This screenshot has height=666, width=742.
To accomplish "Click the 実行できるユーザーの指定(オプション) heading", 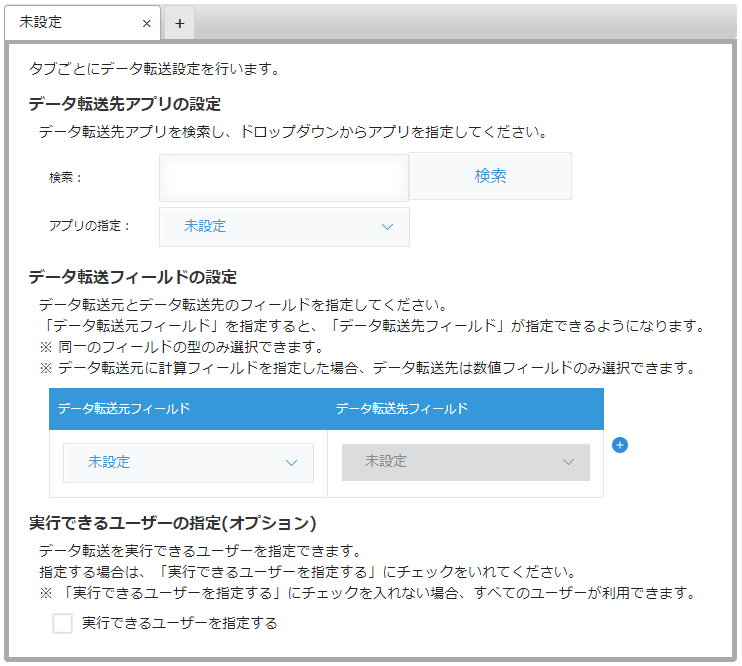I will (x=173, y=523).
